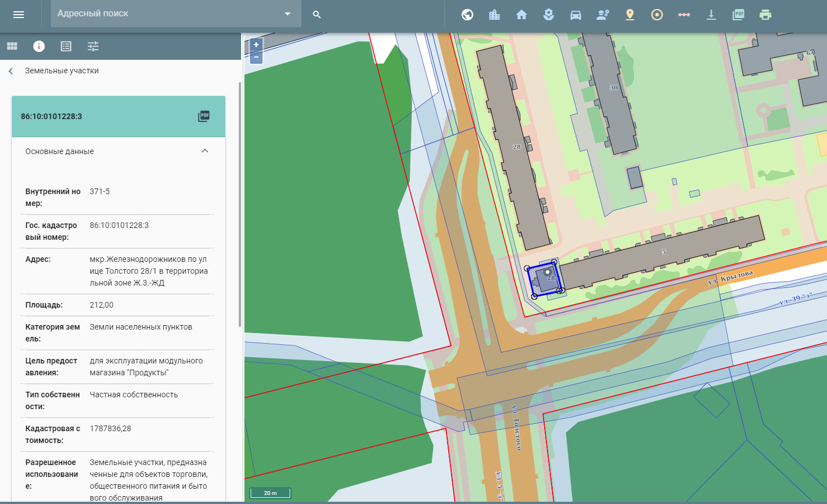Click the download arrow icon
Image resolution: width=827 pixels, height=504 pixels.
point(711,15)
